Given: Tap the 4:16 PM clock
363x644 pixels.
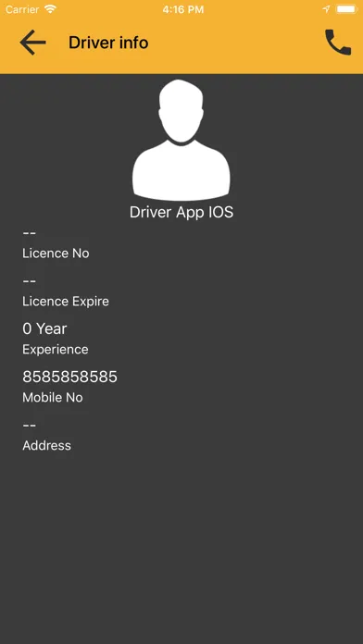Looking at the screenshot, I should 183,9.
